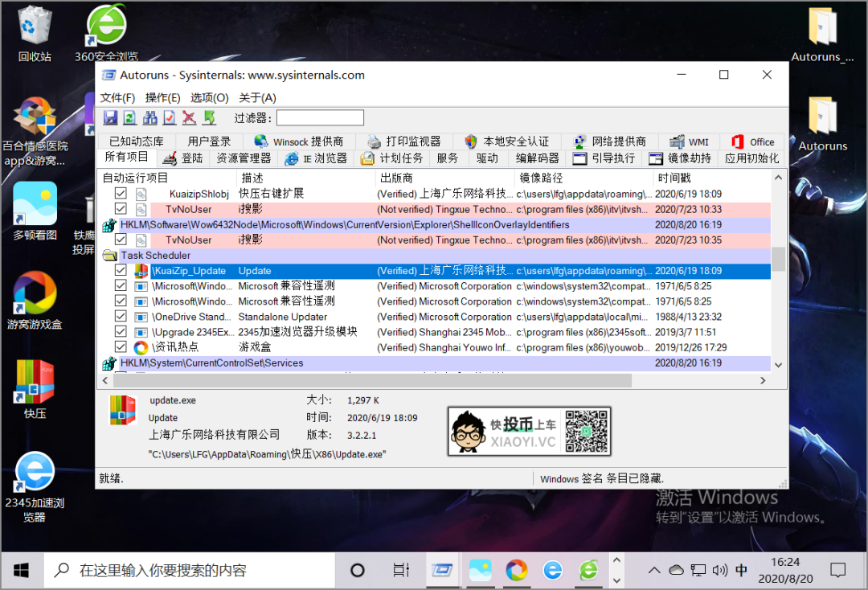The width and height of the screenshot is (868, 590).
Task: Uncheck the TvNoUser 搜影 entry
Action: tap(121, 209)
